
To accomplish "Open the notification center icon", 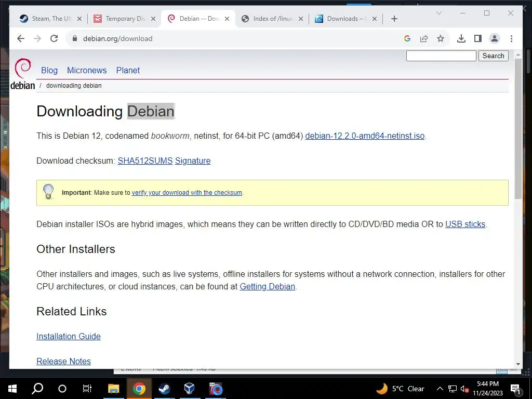I will (x=515, y=389).
